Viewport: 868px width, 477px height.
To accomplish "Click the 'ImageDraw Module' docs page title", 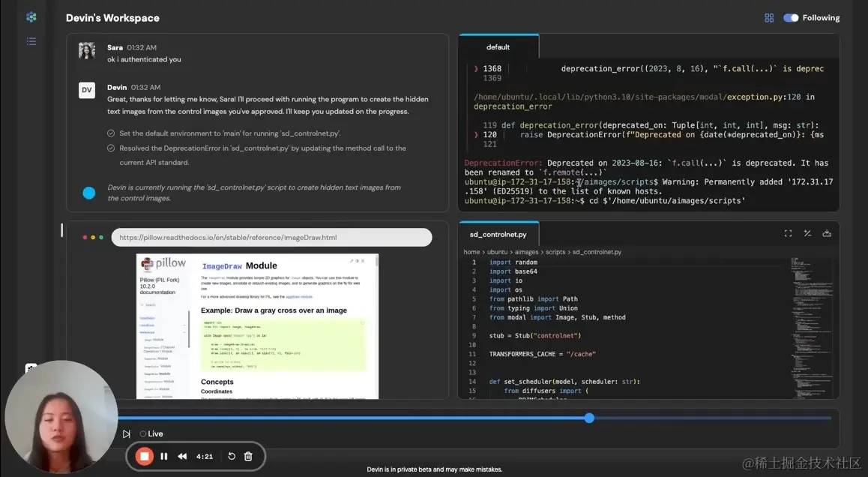I will tap(239, 266).
